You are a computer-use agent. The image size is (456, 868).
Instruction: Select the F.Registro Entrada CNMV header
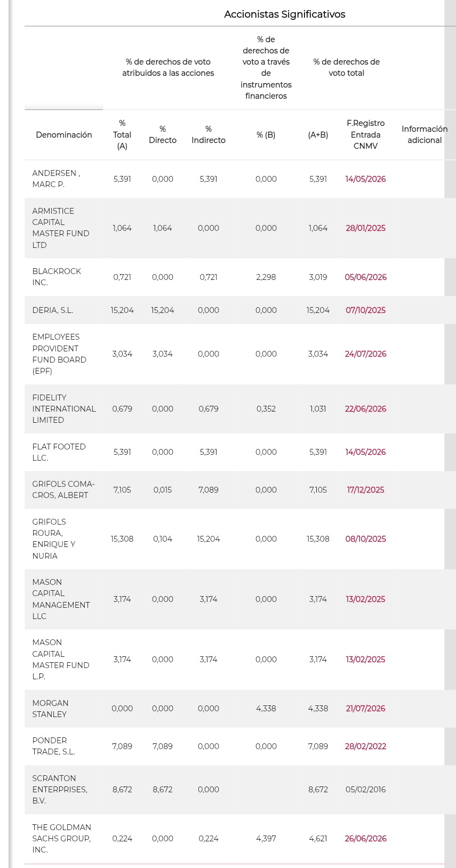point(365,135)
